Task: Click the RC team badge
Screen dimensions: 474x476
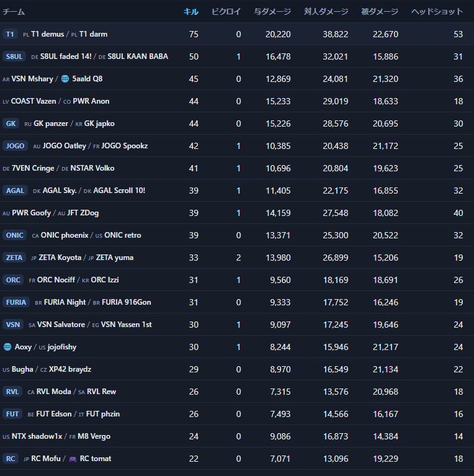Action: click(11, 459)
